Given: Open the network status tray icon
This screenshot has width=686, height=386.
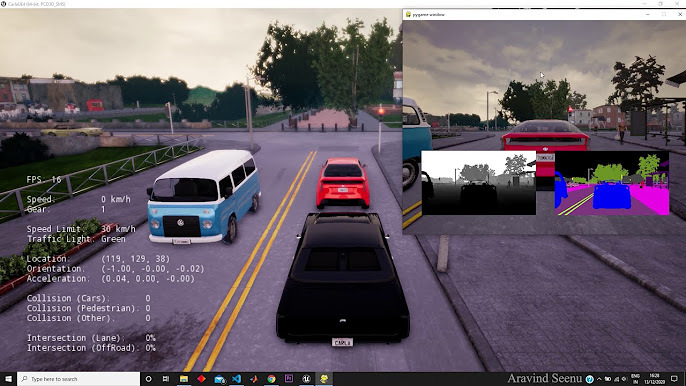Looking at the screenshot, I should [x=616, y=379].
